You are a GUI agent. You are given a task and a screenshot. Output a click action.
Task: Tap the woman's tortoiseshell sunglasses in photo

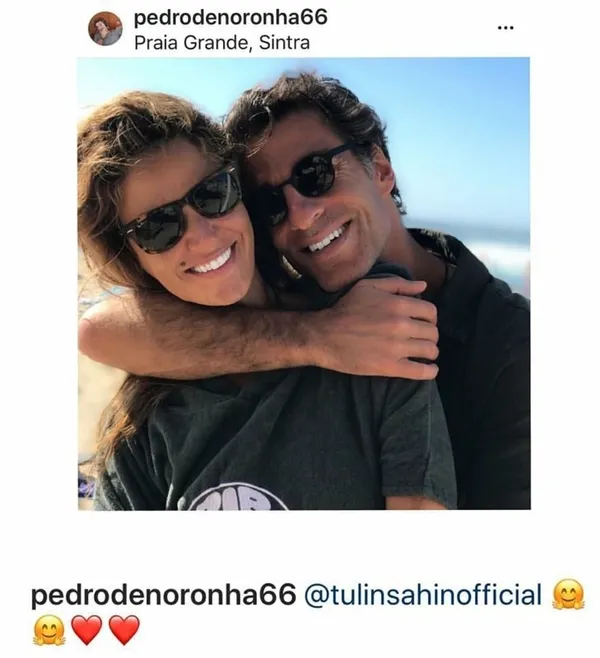pos(183,211)
